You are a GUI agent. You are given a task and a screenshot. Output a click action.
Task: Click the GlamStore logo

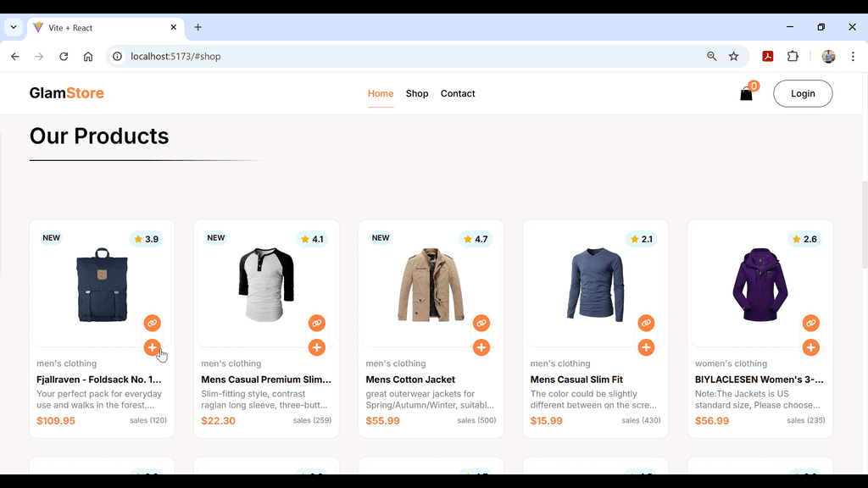[x=67, y=93]
